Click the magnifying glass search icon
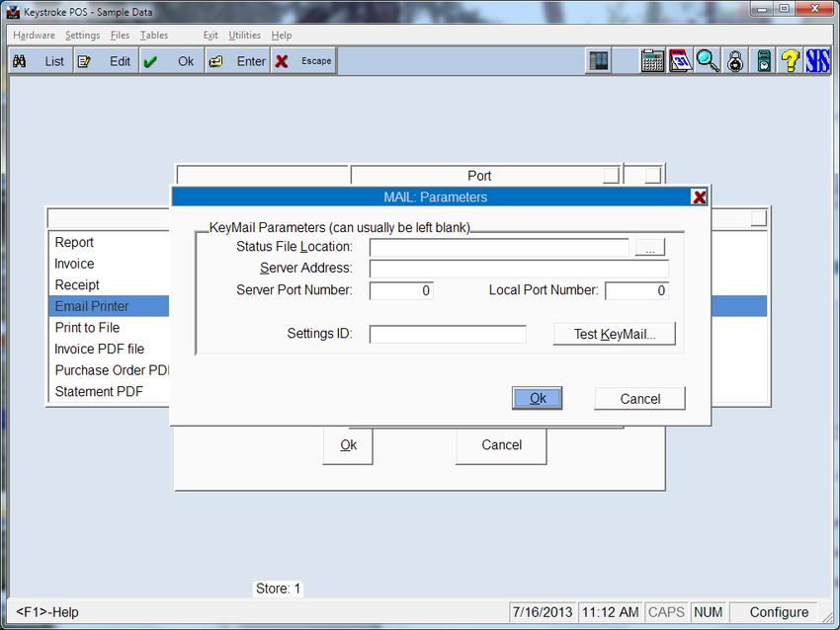The height and width of the screenshot is (630, 840). coord(708,60)
